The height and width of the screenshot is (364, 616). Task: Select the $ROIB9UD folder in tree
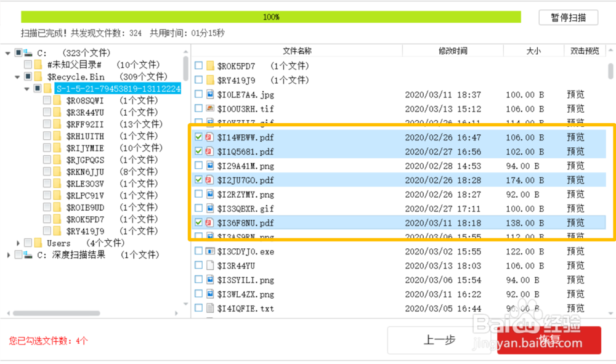(x=85, y=208)
